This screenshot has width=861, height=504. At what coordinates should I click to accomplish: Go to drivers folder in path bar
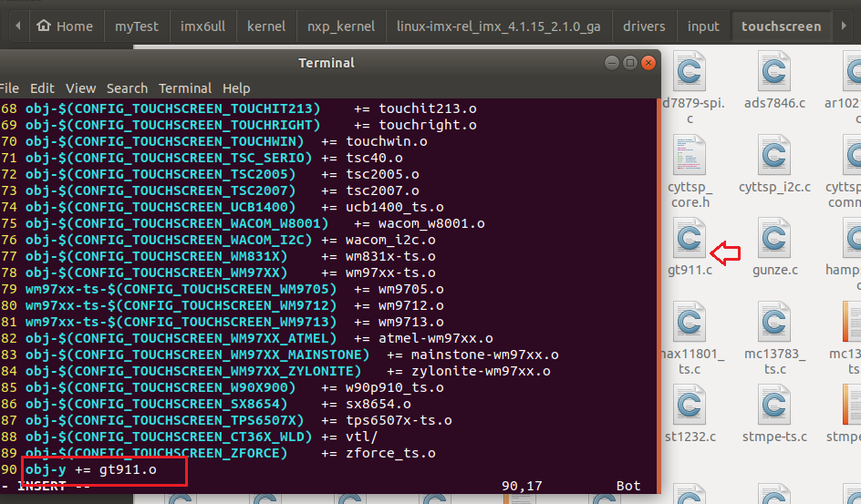click(644, 26)
